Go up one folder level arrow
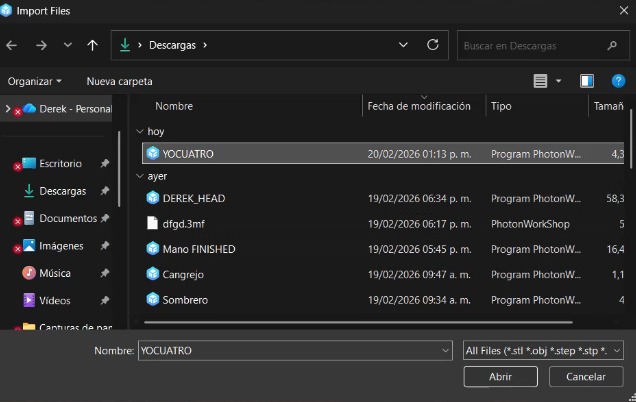The image size is (636, 402). click(92, 45)
